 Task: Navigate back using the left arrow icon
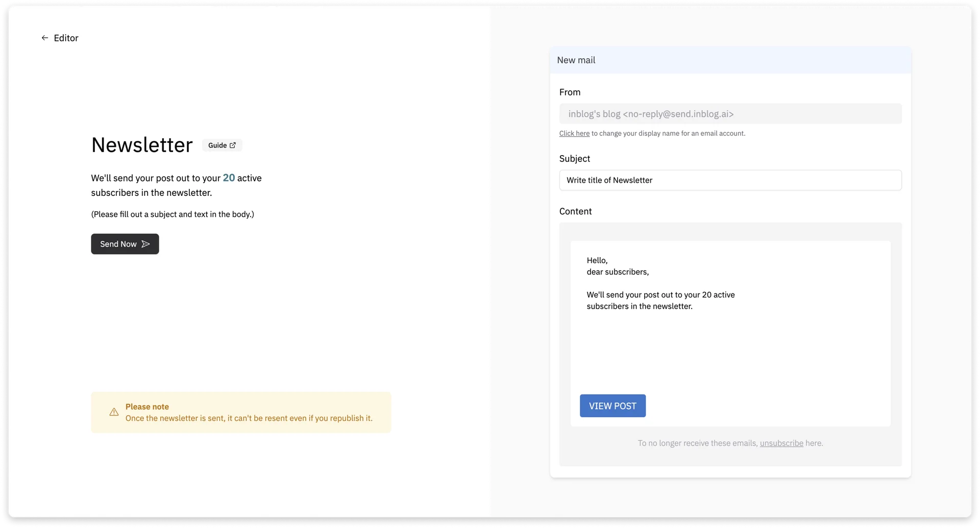[x=45, y=38]
